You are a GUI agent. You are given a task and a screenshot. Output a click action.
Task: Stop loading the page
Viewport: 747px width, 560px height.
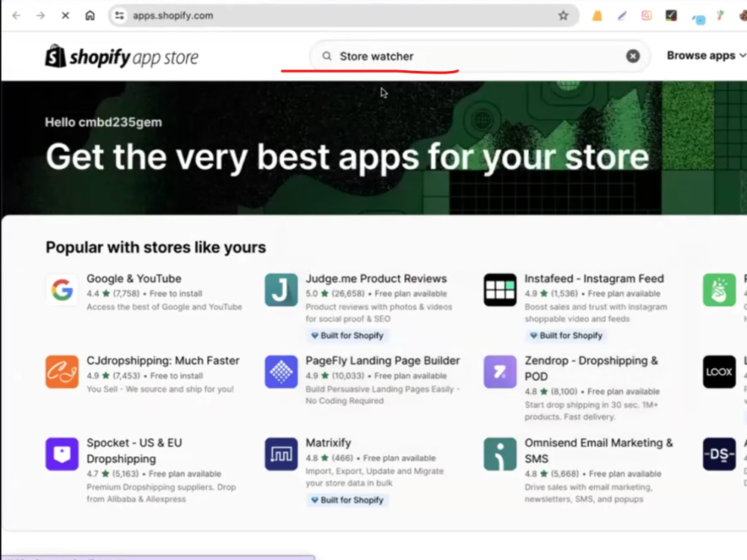coord(65,16)
